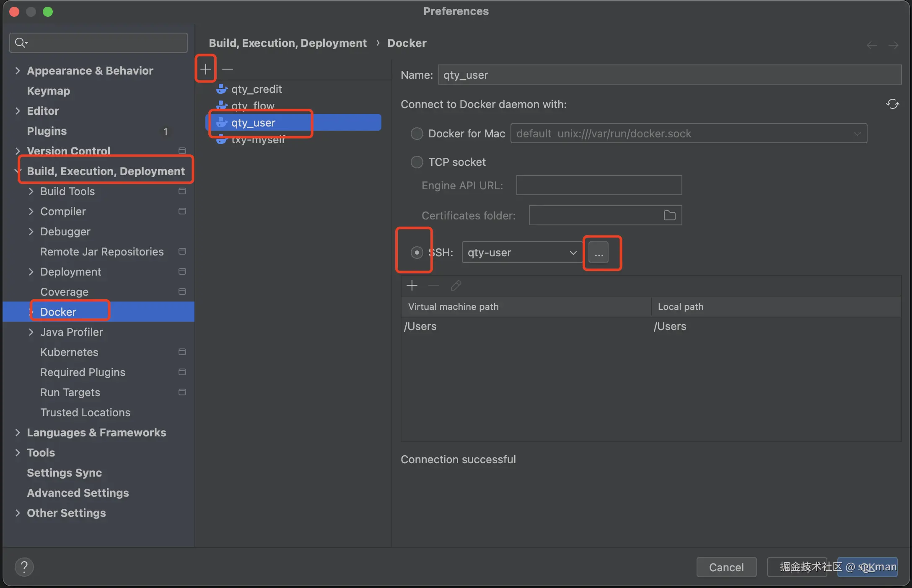Image resolution: width=912 pixels, height=588 pixels.
Task: Click the Cancel button
Action: [726, 567]
